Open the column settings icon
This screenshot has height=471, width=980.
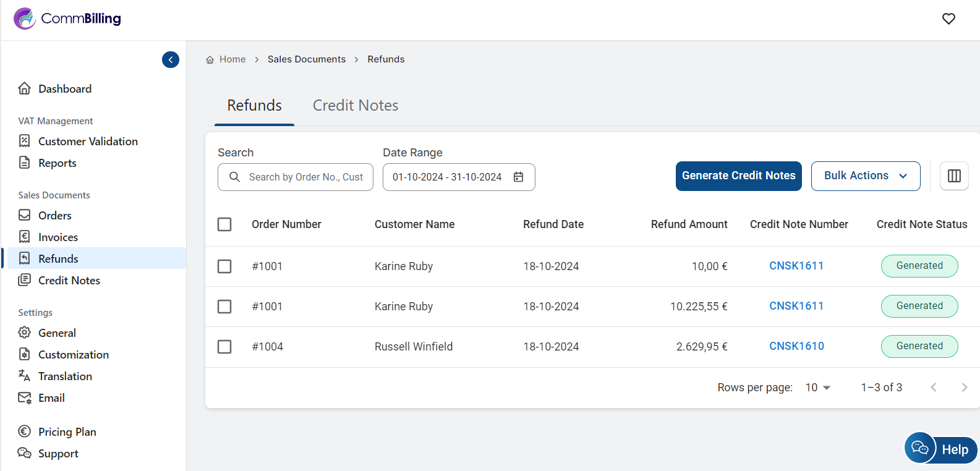pos(954,176)
